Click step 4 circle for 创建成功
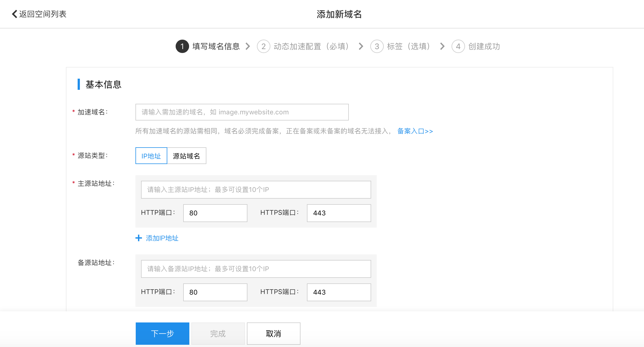Image resolution: width=644 pixels, height=347 pixels. pyautogui.click(x=458, y=46)
